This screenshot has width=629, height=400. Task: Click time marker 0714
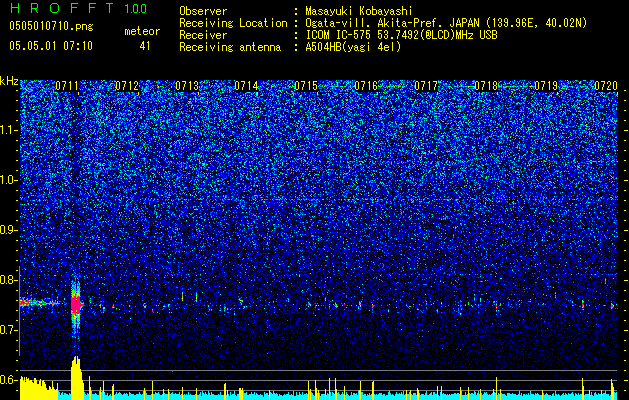coord(246,86)
